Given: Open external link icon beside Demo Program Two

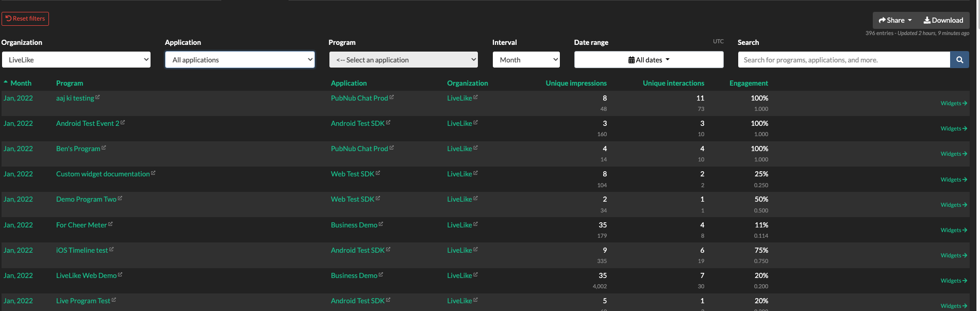Looking at the screenshot, I should [120, 198].
